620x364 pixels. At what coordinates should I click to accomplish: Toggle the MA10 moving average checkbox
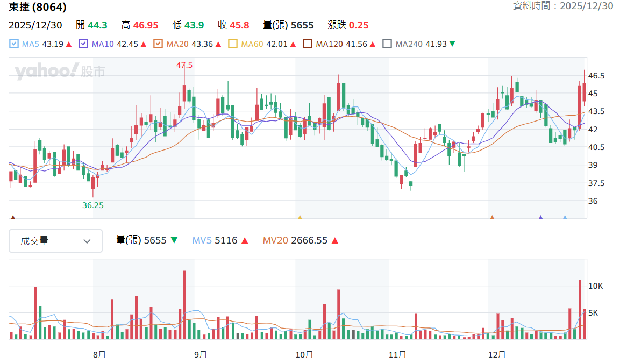click(83, 44)
